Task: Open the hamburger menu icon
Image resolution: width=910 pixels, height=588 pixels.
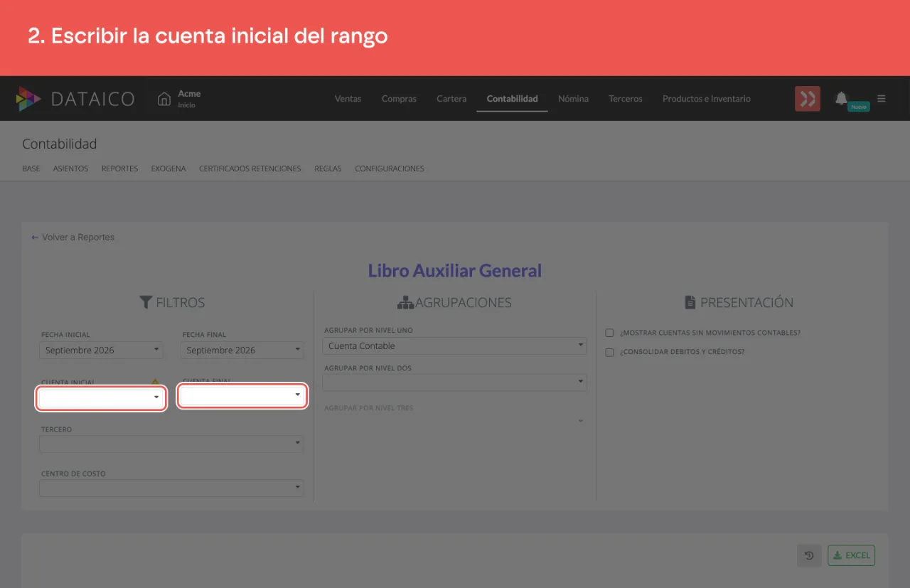Action: (882, 99)
